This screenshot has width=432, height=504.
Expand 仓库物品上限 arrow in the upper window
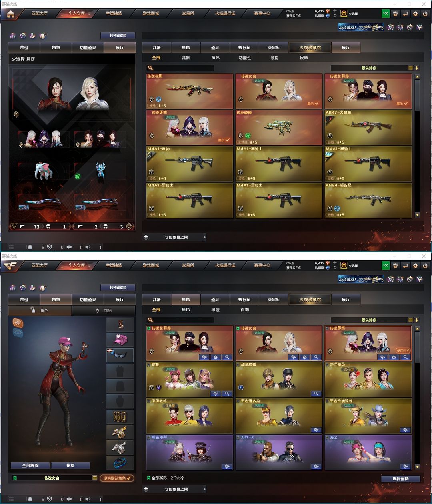[x=204, y=237]
